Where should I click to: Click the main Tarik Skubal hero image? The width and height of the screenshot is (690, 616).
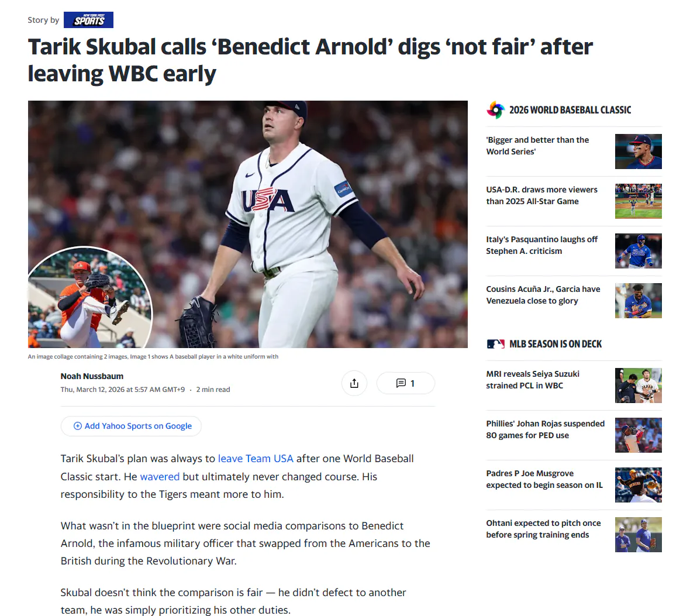pos(248,224)
